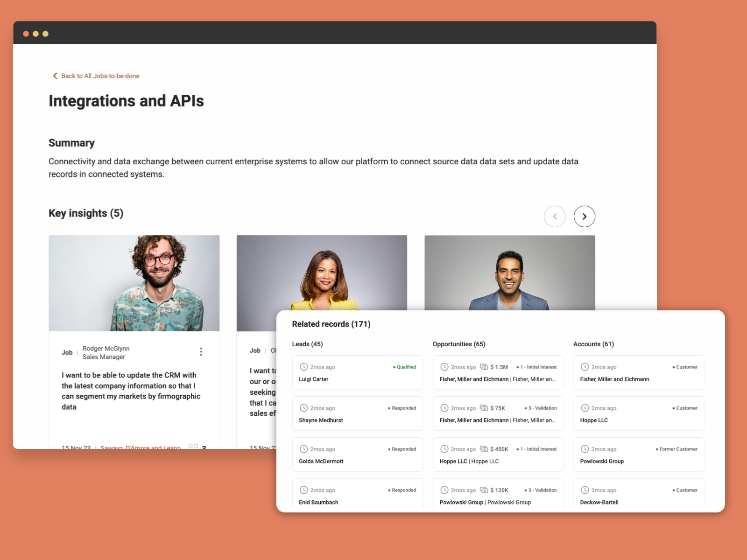The width and height of the screenshot is (747, 560).
Task: Click the Related records (171) heading
Action: click(331, 324)
